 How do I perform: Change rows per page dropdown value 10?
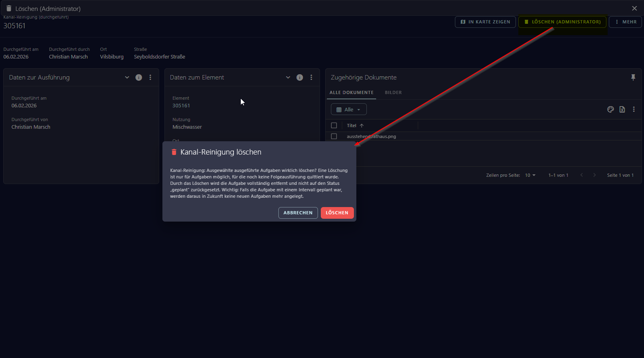530,175
